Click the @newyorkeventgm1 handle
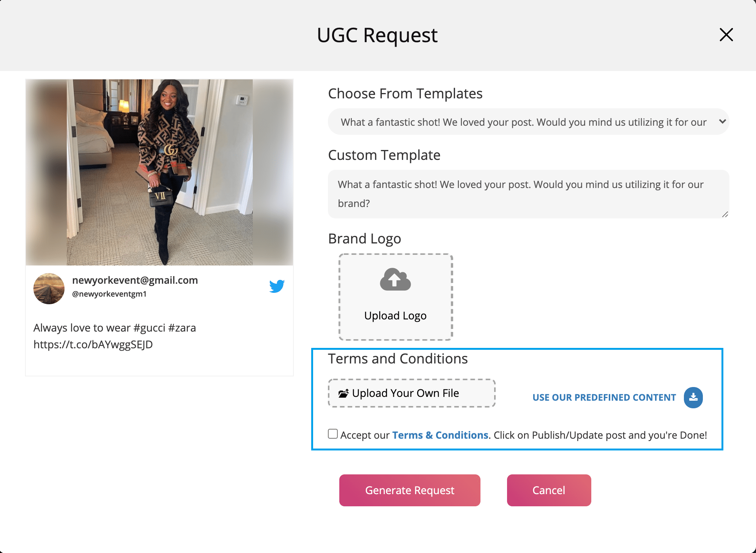756x553 pixels. click(109, 294)
